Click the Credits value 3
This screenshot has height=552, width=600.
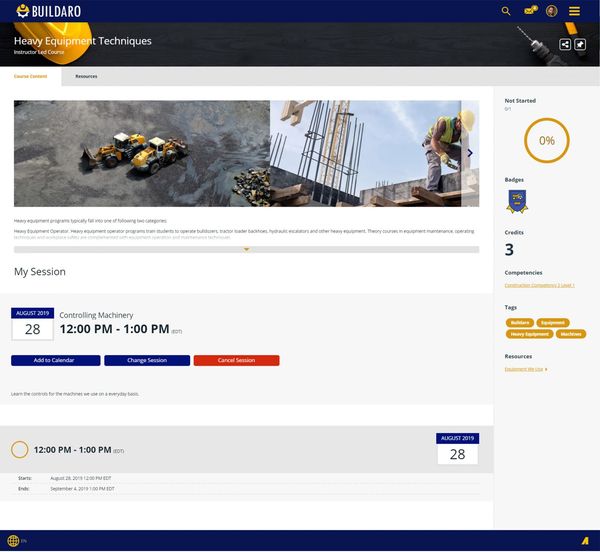click(509, 249)
